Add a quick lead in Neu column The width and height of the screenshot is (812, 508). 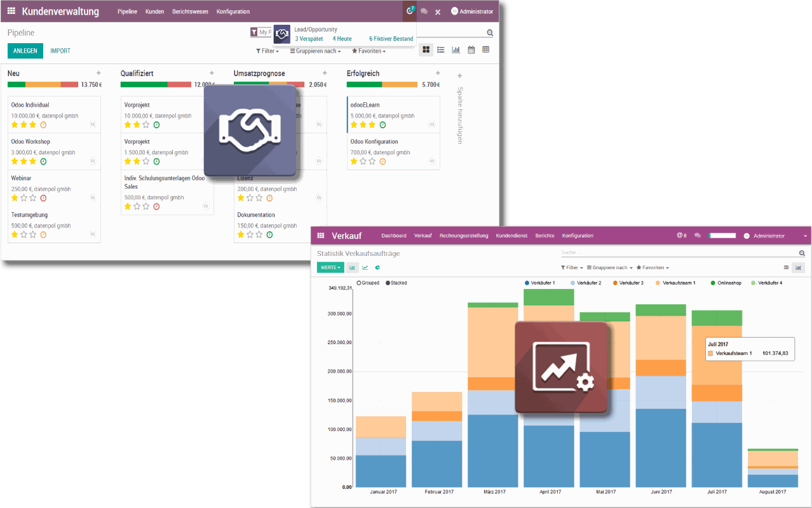(x=98, y=73)
